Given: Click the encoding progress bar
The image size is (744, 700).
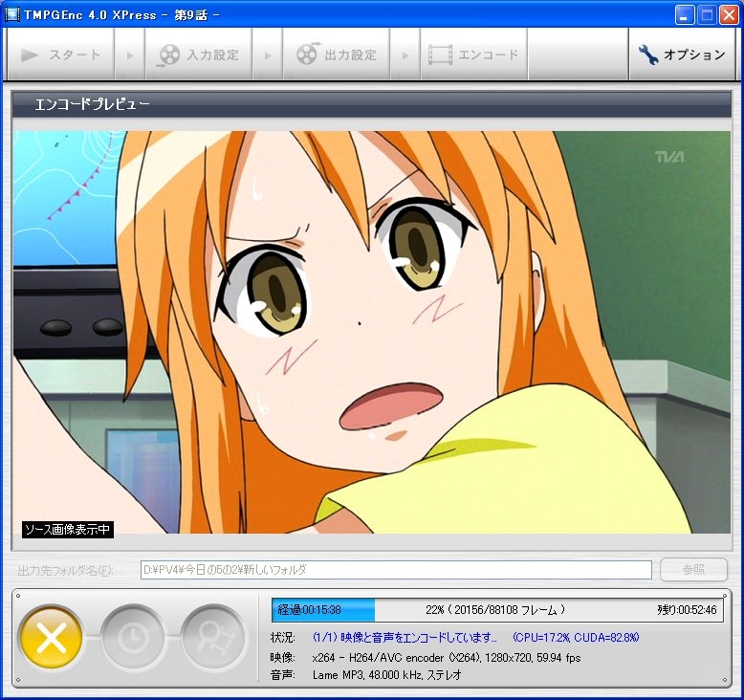Looking at the screenshot, I should coord(497,610).
